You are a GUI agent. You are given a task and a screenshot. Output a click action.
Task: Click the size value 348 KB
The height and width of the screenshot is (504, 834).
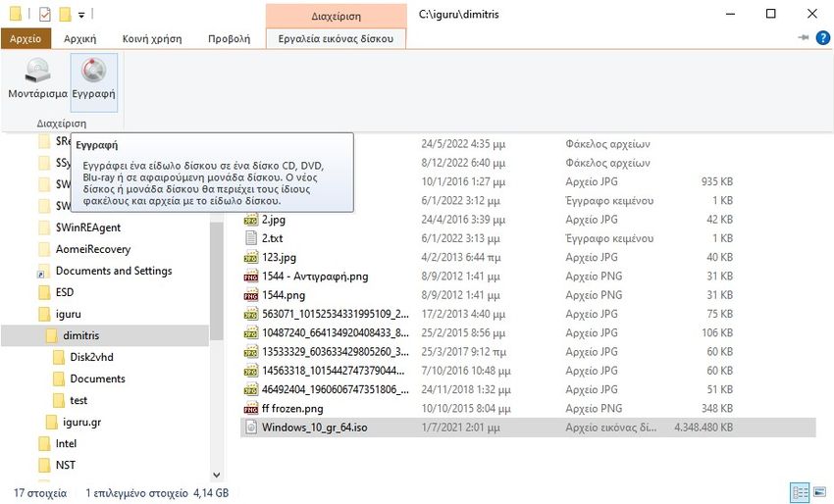click(717, 409)
